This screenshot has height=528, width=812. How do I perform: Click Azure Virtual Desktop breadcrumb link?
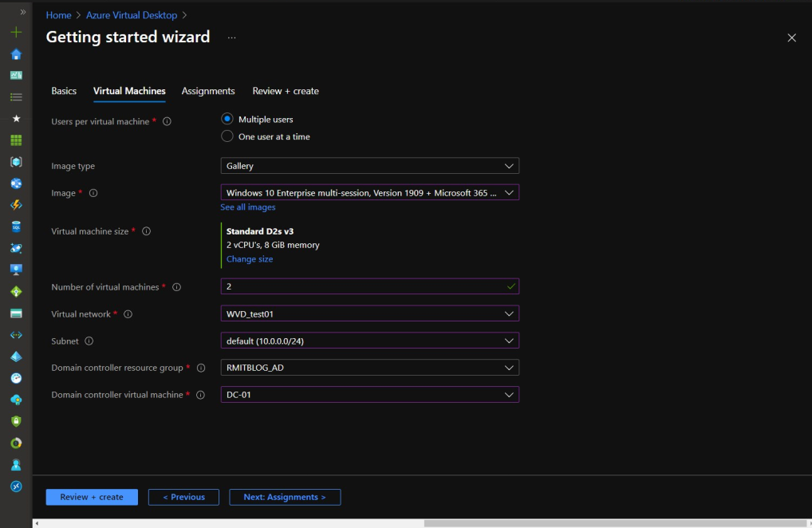click(132, 15)
